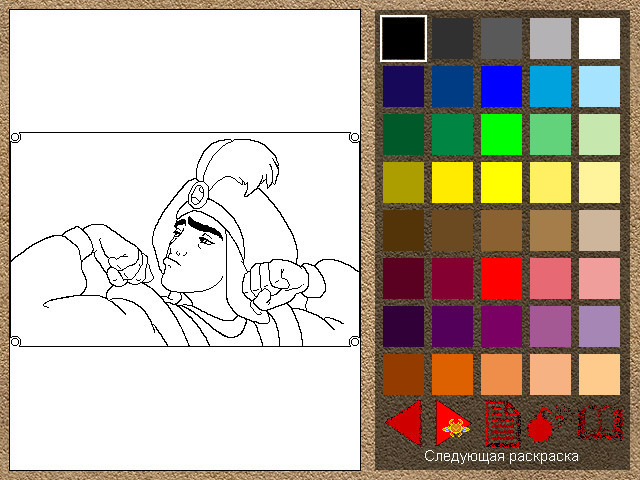Fill the raised fist on the left side
The height and width of the screenshot is (480, 640).
120,253
